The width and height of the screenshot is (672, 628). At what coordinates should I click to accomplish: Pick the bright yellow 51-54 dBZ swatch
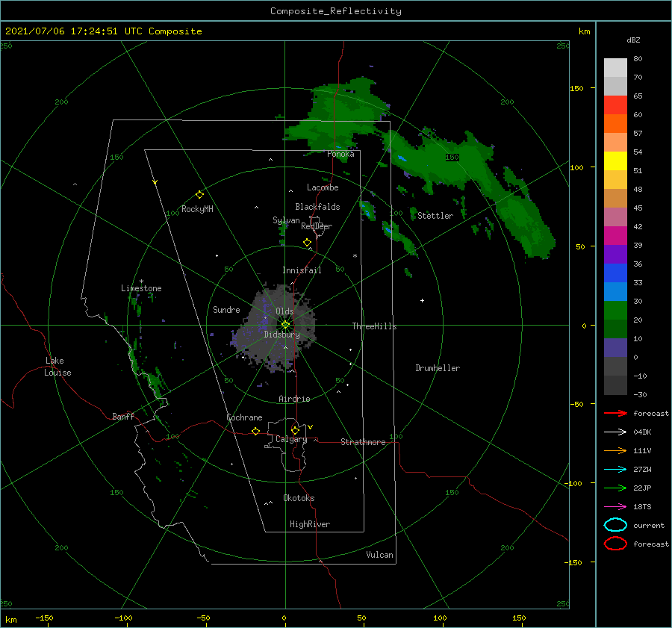615,161
